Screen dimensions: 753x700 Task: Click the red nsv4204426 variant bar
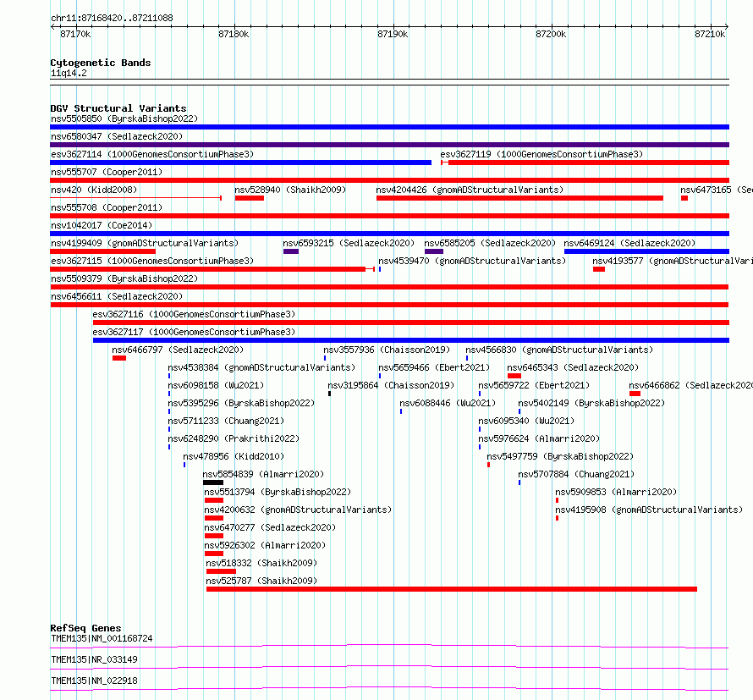[519, 198]
